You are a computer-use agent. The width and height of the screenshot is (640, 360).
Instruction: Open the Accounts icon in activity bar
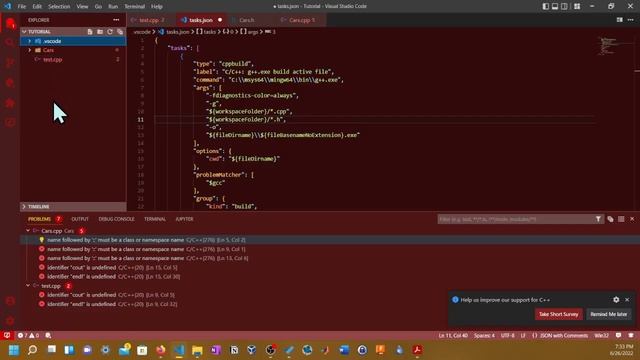10,301
